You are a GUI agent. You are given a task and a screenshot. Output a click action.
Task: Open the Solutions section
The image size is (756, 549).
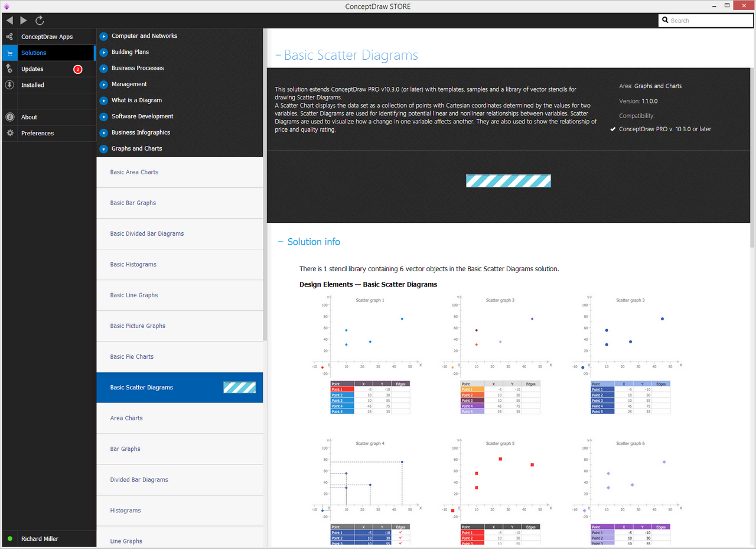click(34, 53)
